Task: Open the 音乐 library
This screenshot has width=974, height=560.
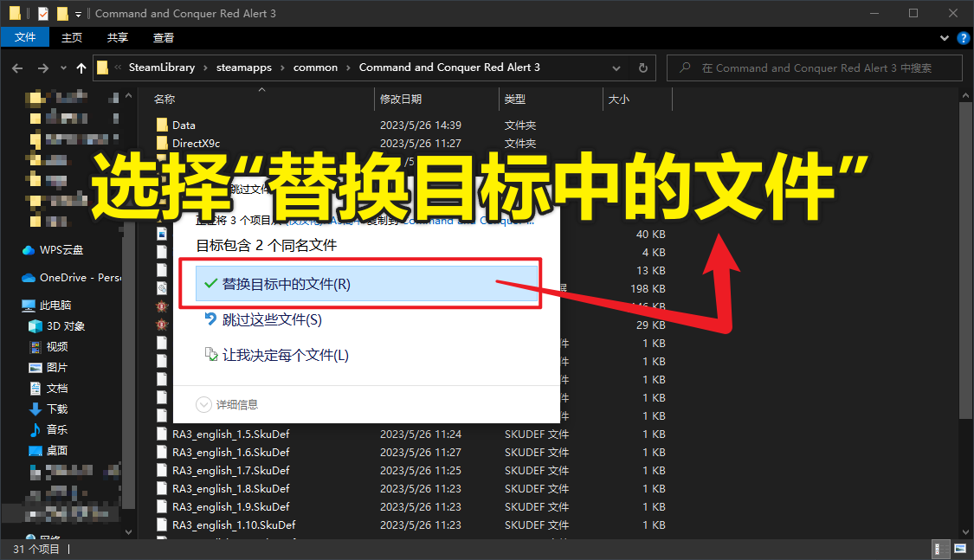Action: pos(48,429)
